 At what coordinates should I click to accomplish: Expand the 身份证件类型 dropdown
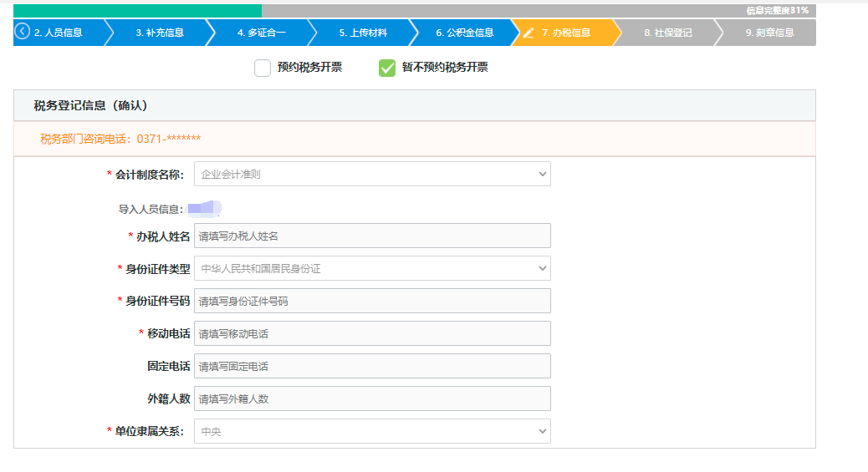point(372,268)
